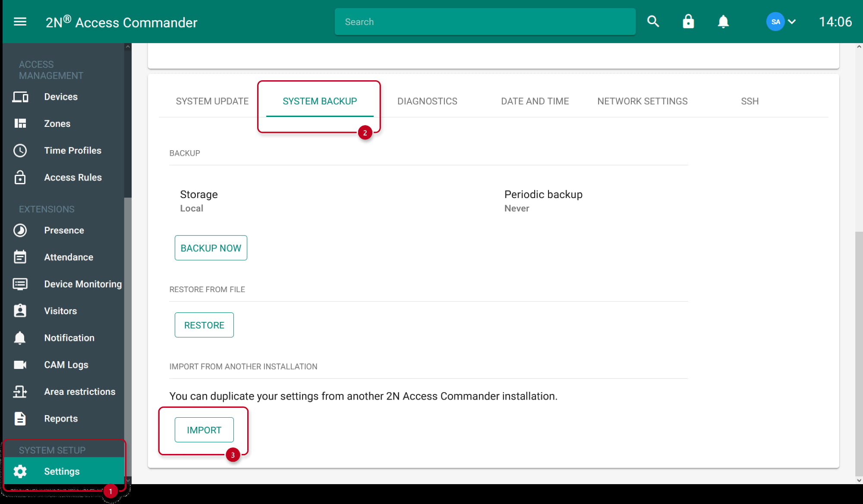Open Visitors page

coord(63,311)
